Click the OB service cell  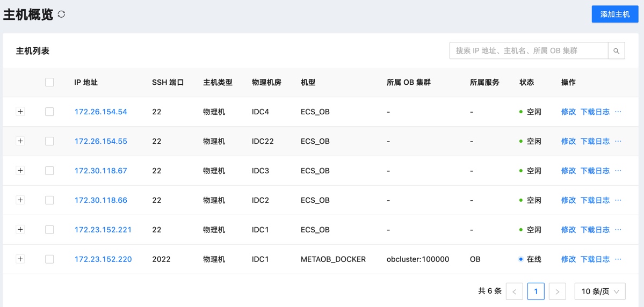(475, 259)
